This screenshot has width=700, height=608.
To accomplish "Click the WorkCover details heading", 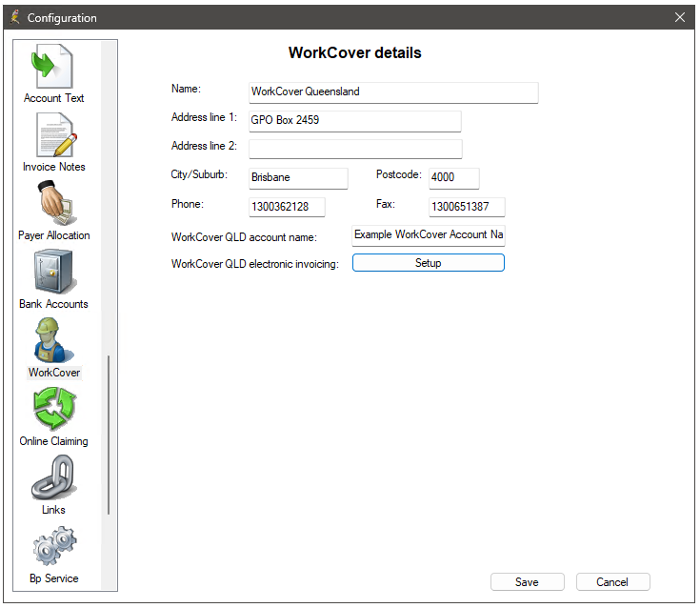I will [x=355, y=52].
